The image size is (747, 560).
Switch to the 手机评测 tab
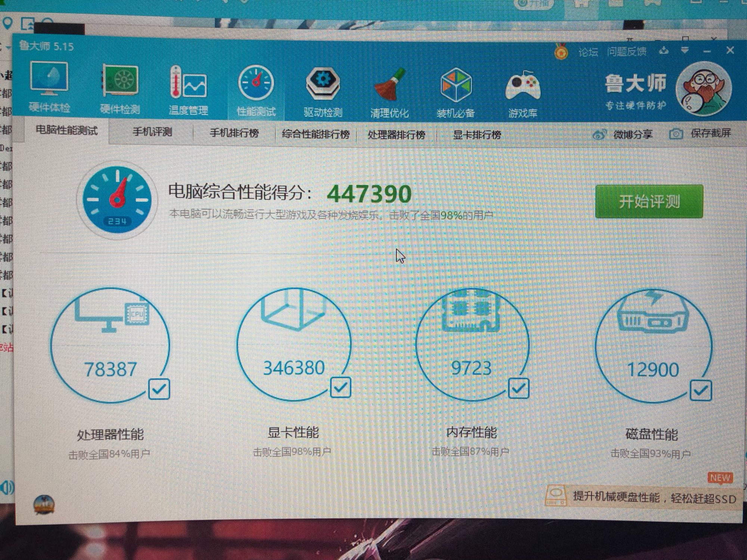point(152,132)
